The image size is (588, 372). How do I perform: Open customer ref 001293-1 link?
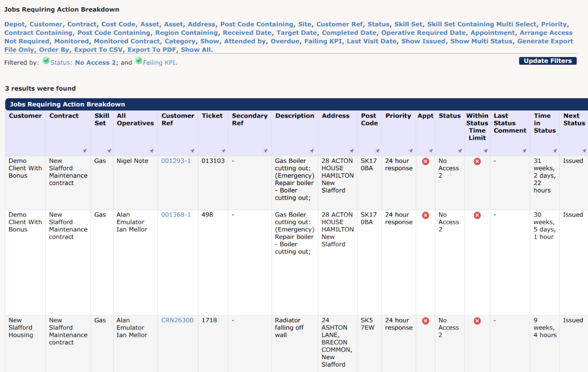tap(176, 161)
